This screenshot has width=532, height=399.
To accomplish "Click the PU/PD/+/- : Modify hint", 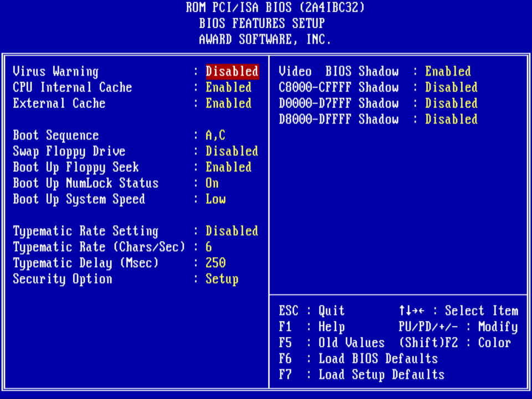I will point(458,327).
